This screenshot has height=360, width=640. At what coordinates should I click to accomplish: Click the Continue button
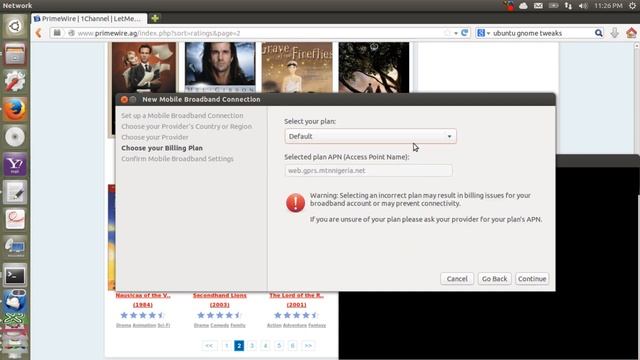click(x=532, y=279)
